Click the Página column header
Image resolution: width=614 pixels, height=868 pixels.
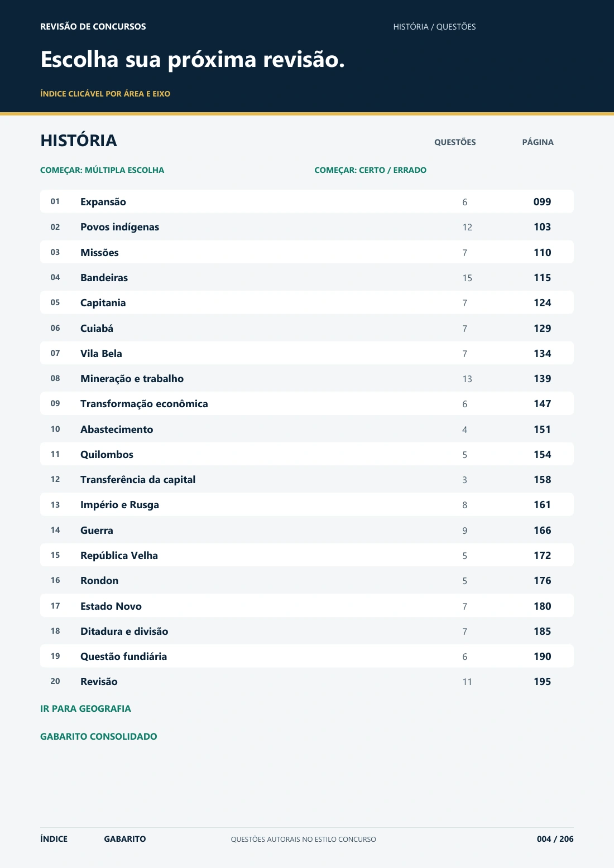538,142
